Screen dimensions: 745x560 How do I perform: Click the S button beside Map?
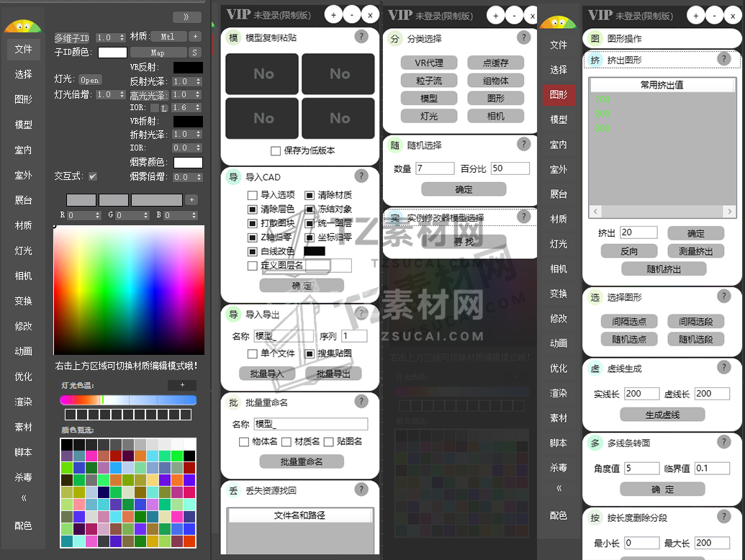pyautogui.click(x=195, y=53)
